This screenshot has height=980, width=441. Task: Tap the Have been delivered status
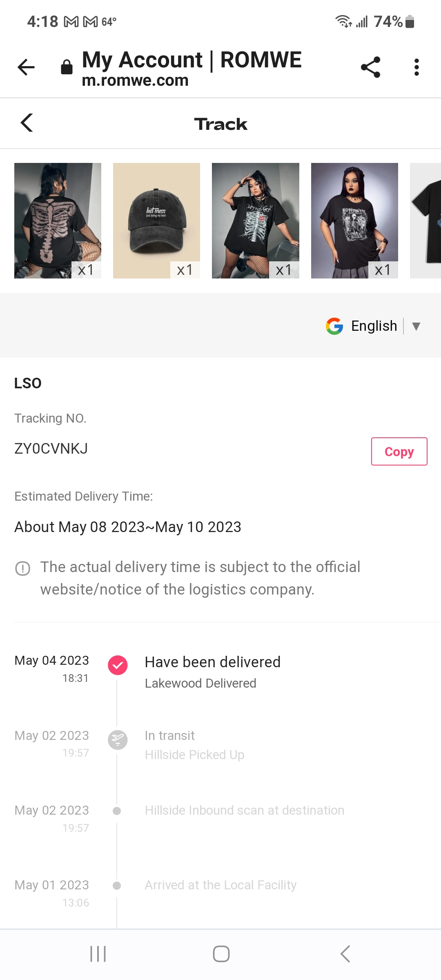[x=212, y=662]
